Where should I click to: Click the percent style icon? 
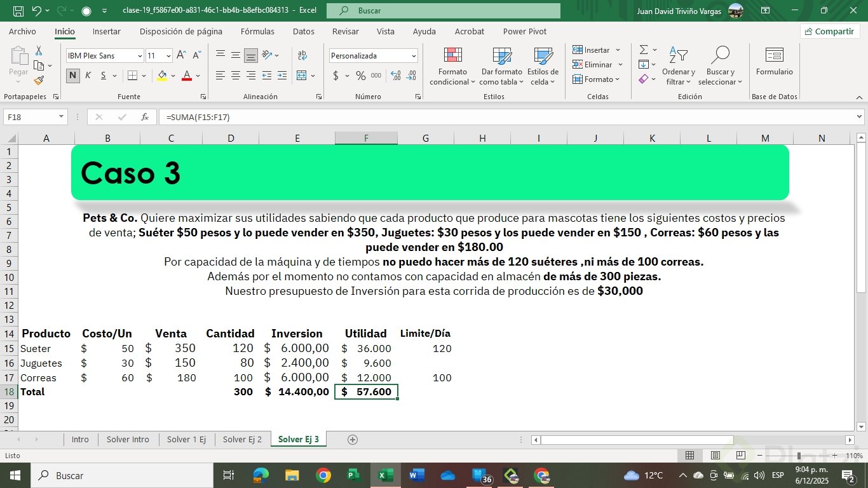tap(360, 76)
